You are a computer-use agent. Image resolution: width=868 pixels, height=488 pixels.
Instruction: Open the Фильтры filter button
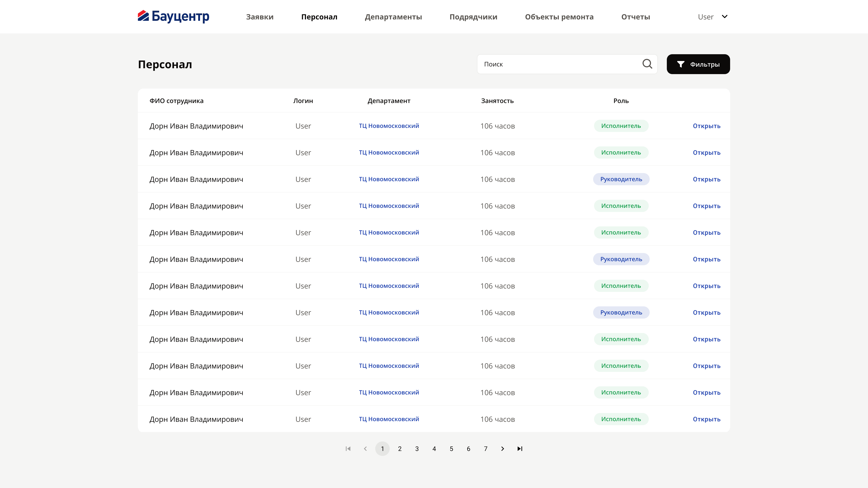(x=698, y=64)
